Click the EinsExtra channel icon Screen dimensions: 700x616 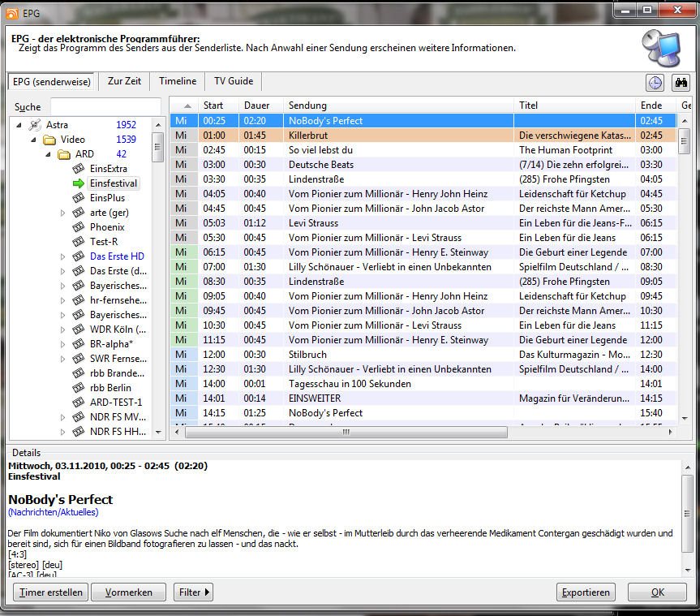pyautogui.click(x=79, y=169)
